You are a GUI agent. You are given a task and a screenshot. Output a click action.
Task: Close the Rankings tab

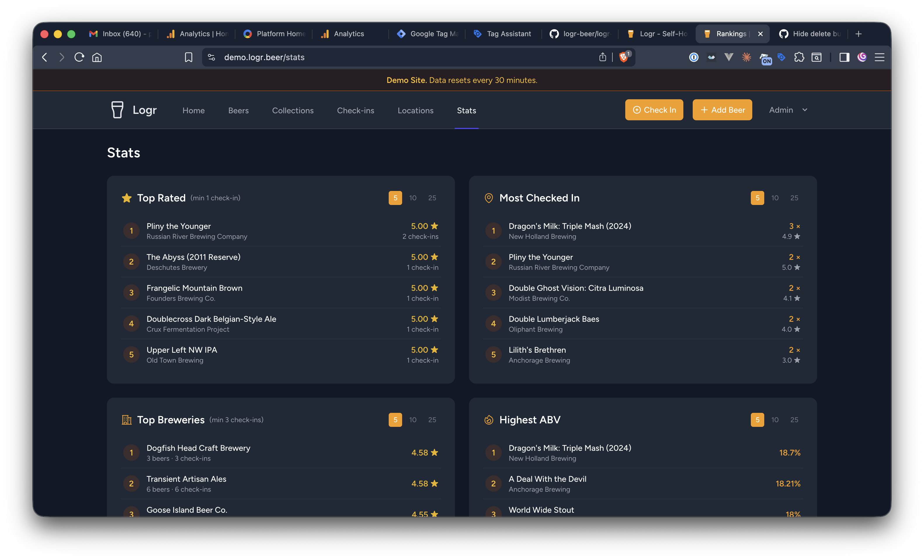pyautogui.click(x=760, y=34)
